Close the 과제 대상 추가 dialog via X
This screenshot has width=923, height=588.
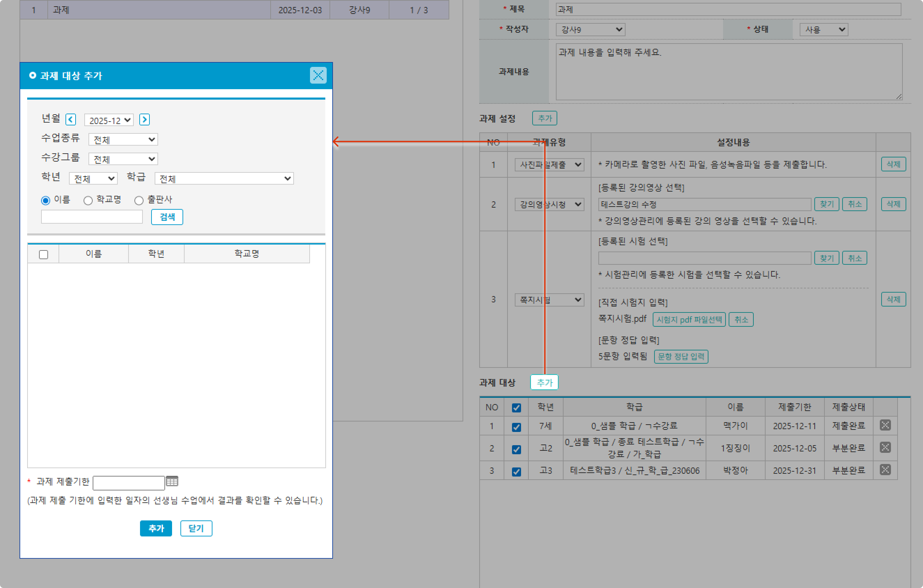point(318,76)
